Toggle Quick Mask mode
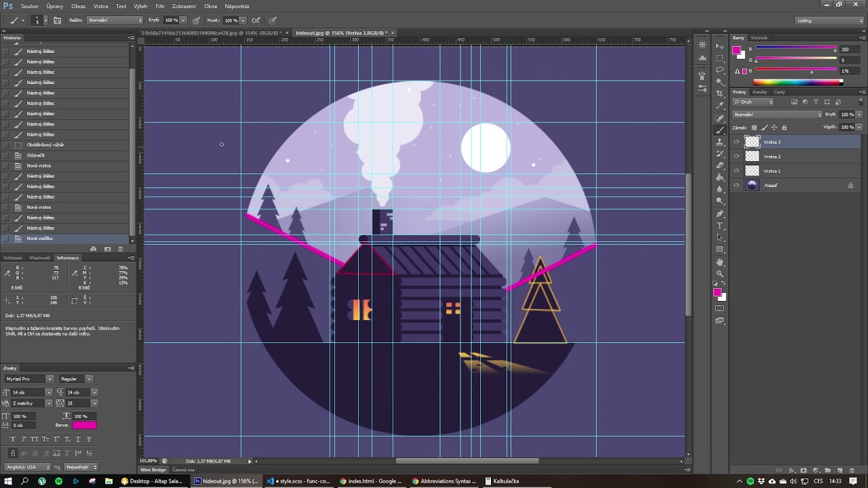Image resolution: width=868 pixels, height=488 pixels. click(719, 308)
